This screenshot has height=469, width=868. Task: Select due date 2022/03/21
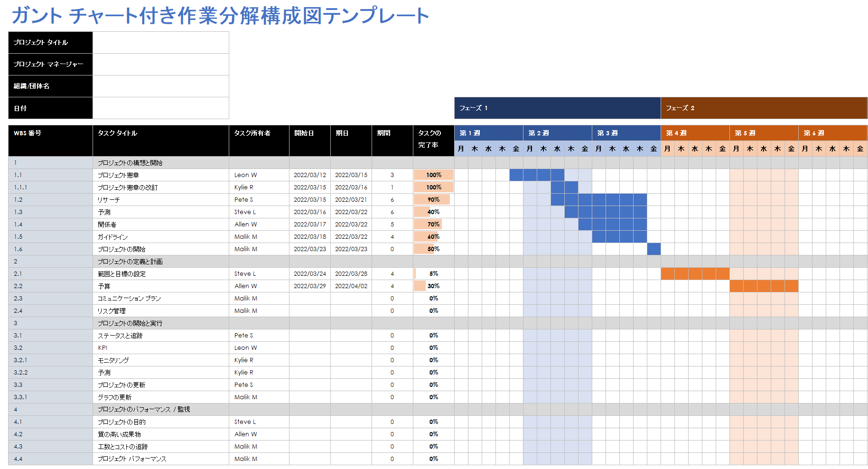click(x=351, y=200)
